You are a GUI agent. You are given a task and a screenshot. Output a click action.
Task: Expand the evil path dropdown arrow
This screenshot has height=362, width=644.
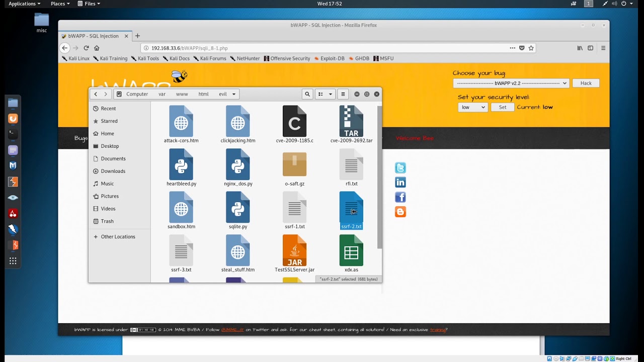[234, 94]
